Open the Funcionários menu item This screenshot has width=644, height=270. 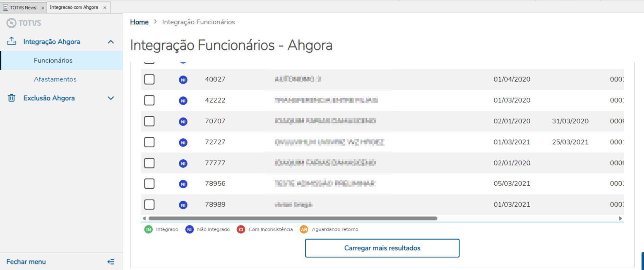pos(62,60)
